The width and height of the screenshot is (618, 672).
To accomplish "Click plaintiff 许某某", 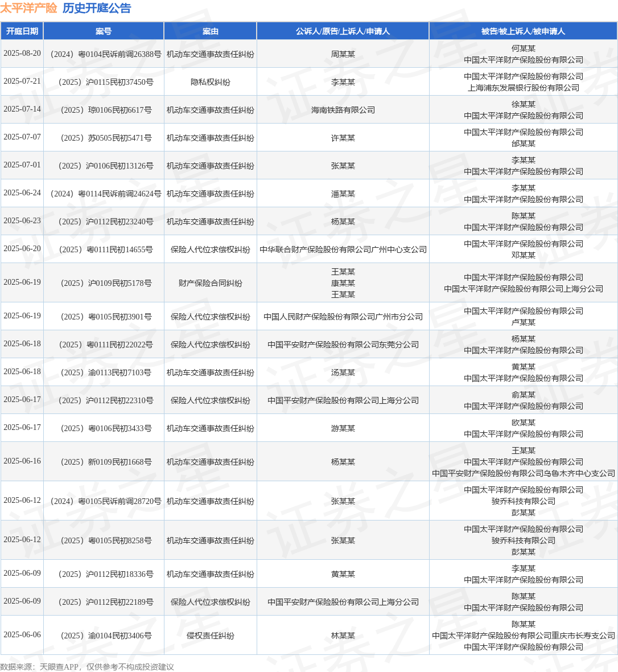I will tap(343, 138).
